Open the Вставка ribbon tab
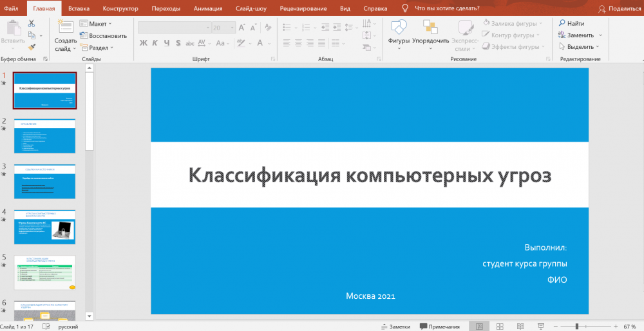 [79, 8]
